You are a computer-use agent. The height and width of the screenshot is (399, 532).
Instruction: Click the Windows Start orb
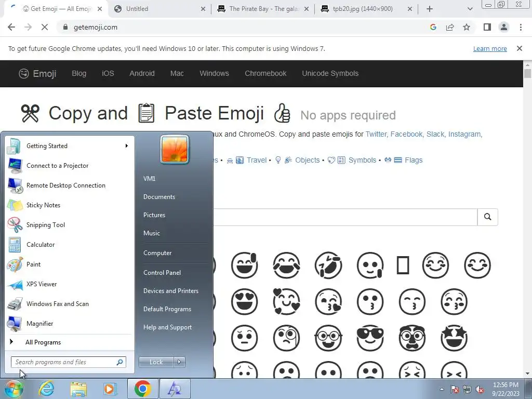[14, 389]
